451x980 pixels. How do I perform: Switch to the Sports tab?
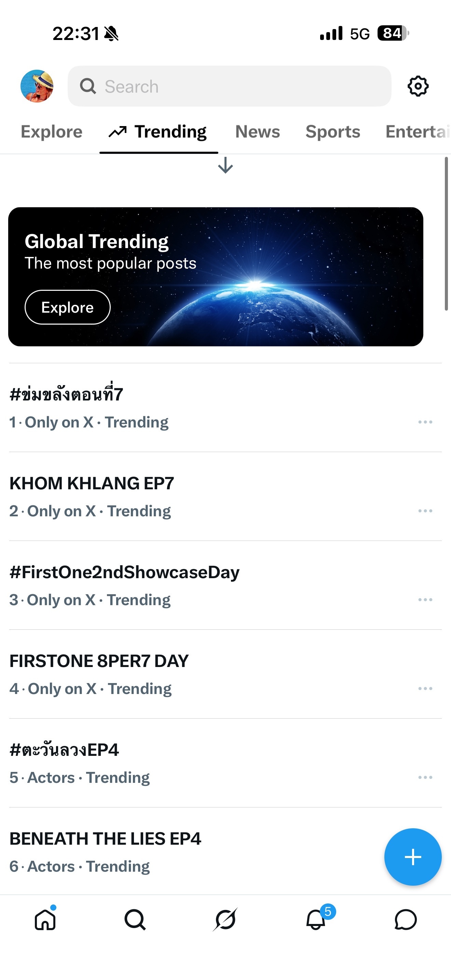point(333,132)
